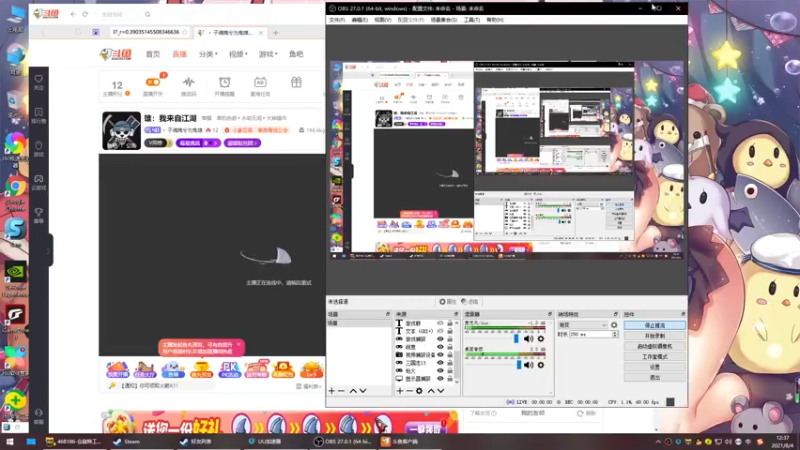Toggle visibility of 视频捕获设备 source
The width and height of the screenshot is (800, 450).
(440, 355)
